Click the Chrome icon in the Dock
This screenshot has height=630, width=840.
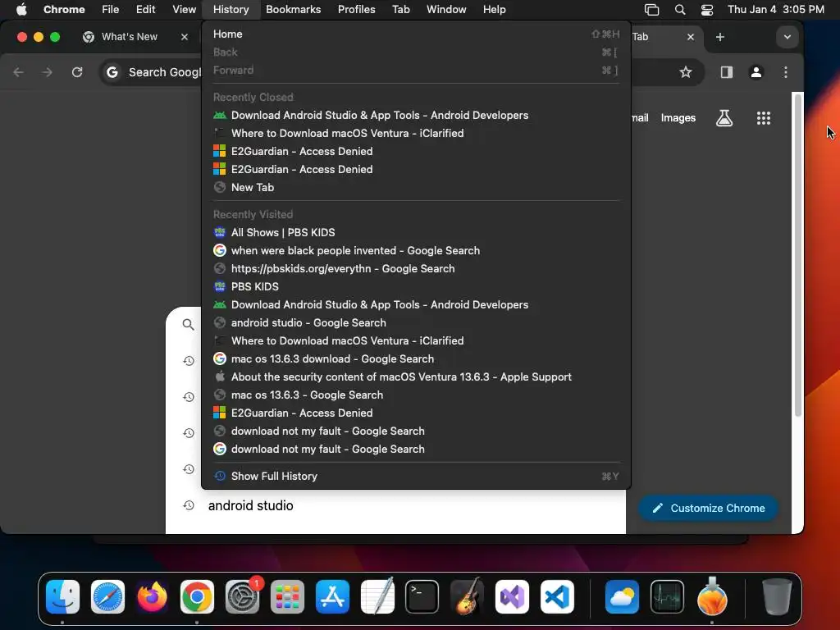pos(197,596)
